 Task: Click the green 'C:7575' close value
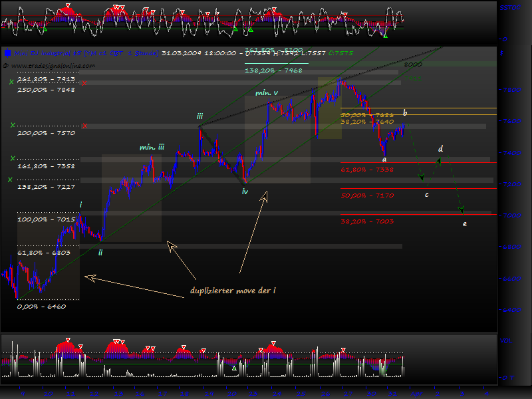point(340,53)
